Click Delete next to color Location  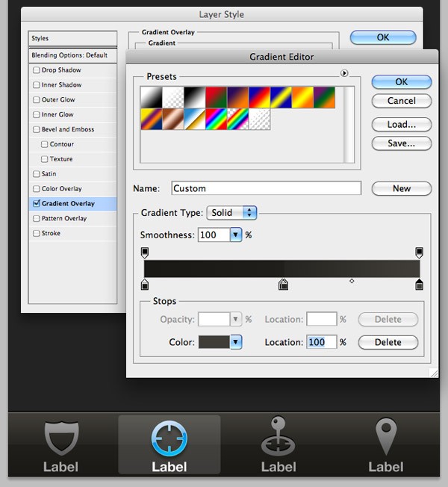(388, 342)
